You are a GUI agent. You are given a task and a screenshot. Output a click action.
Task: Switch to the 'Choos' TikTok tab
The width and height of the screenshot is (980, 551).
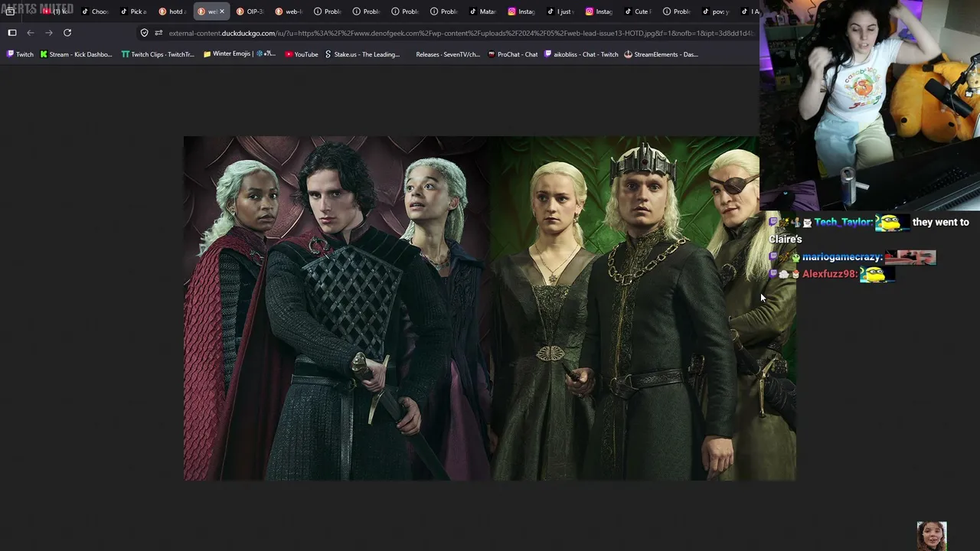coord(95,11)
